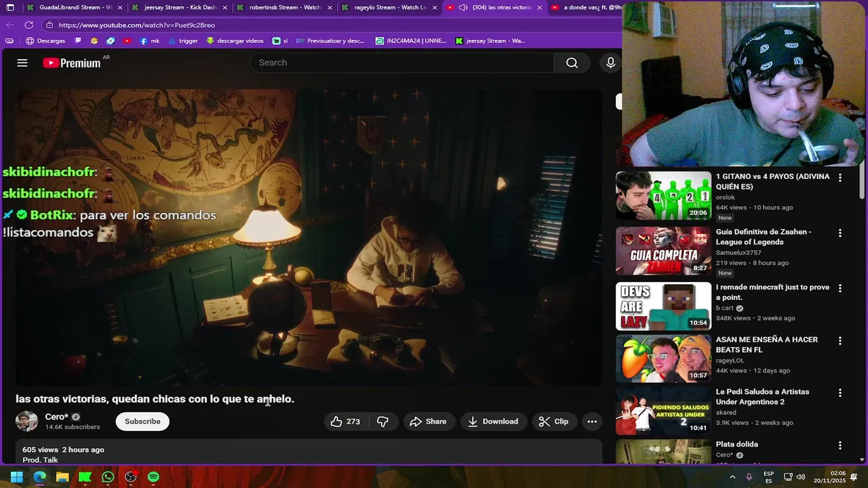Image resolution: width=868 pixels, height=488 pixels.
Task: Open more actions three-dot button beside Clip
Action: pos(592,422)
